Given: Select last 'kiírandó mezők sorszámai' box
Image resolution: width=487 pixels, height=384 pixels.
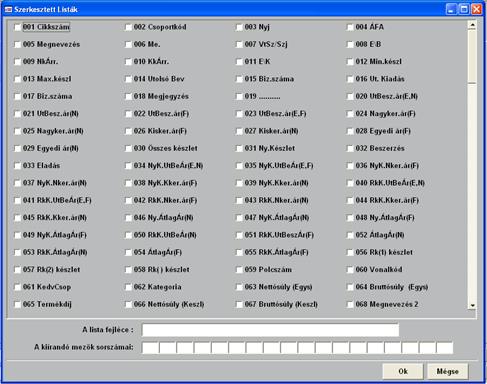Looking at the screenshot, I should pyautogui.click(x=445, y=348).
